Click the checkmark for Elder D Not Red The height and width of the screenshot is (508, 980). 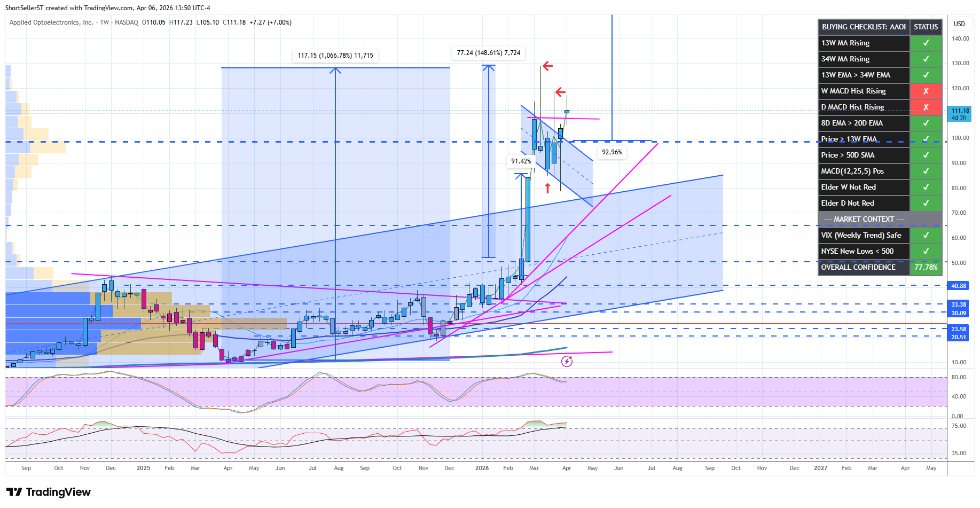pos(926,203)
